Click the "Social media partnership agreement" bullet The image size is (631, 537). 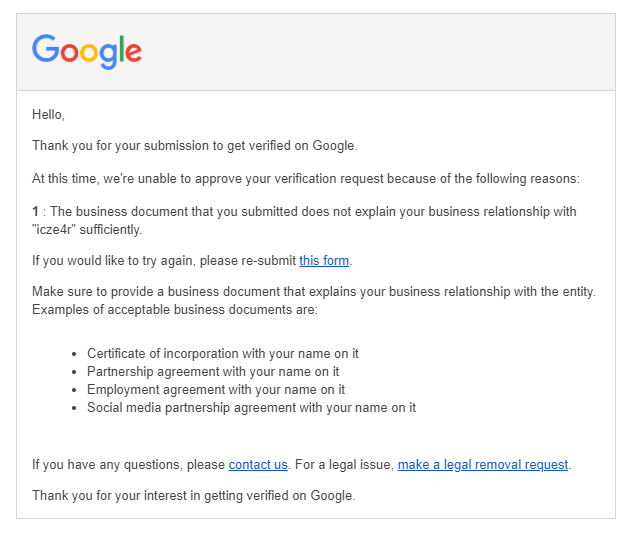point(252,408)
